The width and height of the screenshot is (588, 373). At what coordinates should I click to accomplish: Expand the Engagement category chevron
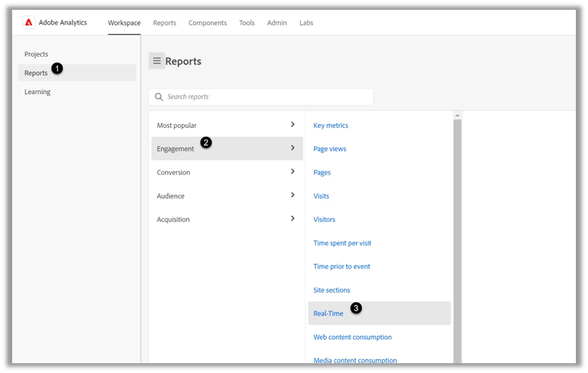tap(293, 148)
